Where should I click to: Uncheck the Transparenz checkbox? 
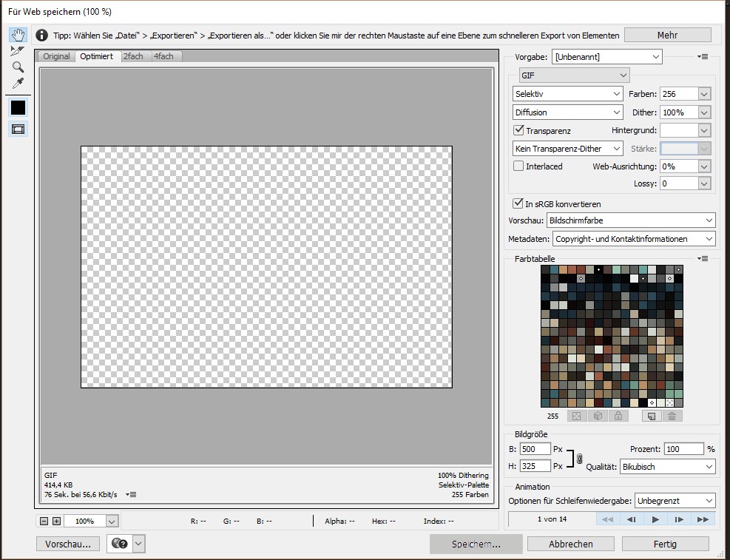[x=518, y=130]
